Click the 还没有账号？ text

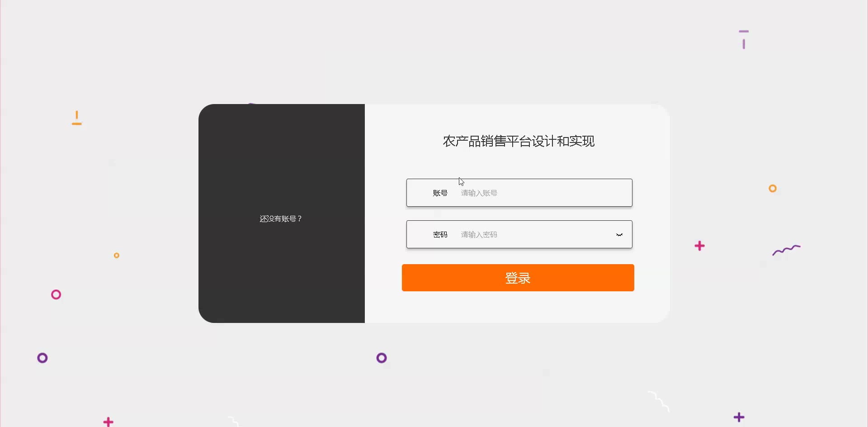coord(281,219)
